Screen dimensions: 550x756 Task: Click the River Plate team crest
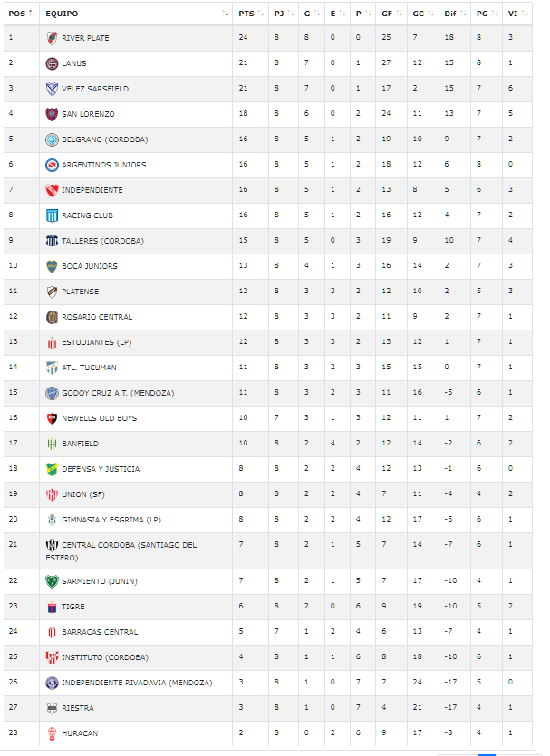(52, 38)
